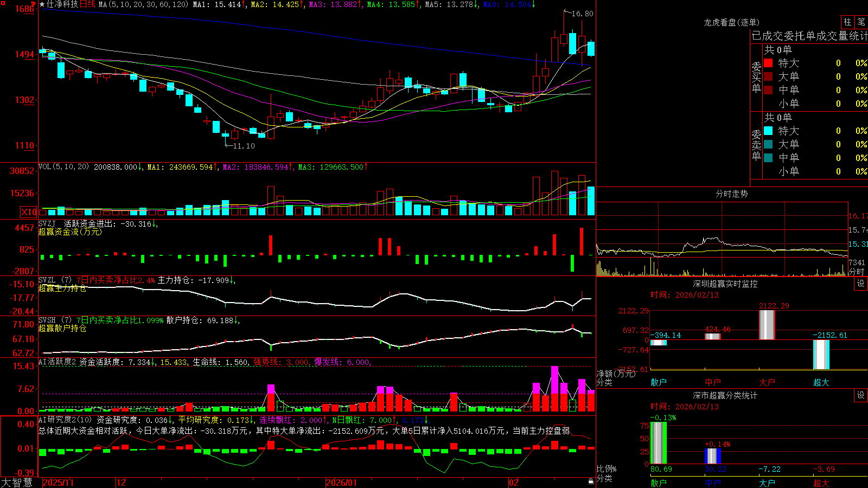Click the 80.69 散户 bar in 分类统计
868x488 pixels.
(x=659, y=443)
